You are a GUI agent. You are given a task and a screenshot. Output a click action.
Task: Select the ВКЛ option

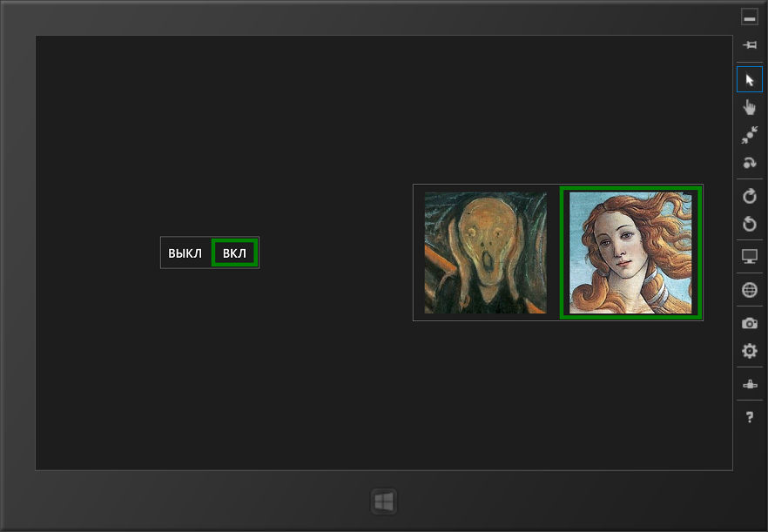(x=234, y=253)
